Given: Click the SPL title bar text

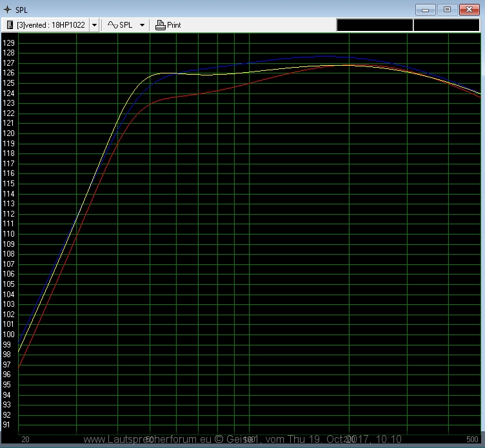Looking at the screenshot, I should pos(21,10).
